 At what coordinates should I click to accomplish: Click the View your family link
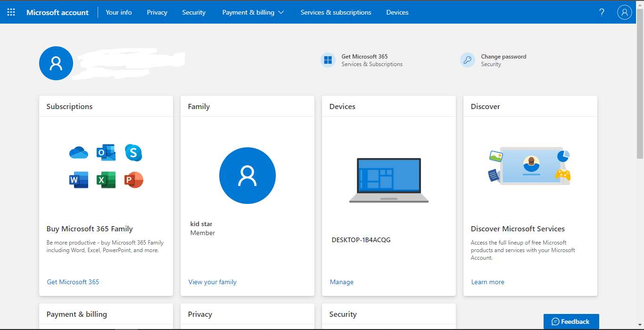(x=213, y=282)
